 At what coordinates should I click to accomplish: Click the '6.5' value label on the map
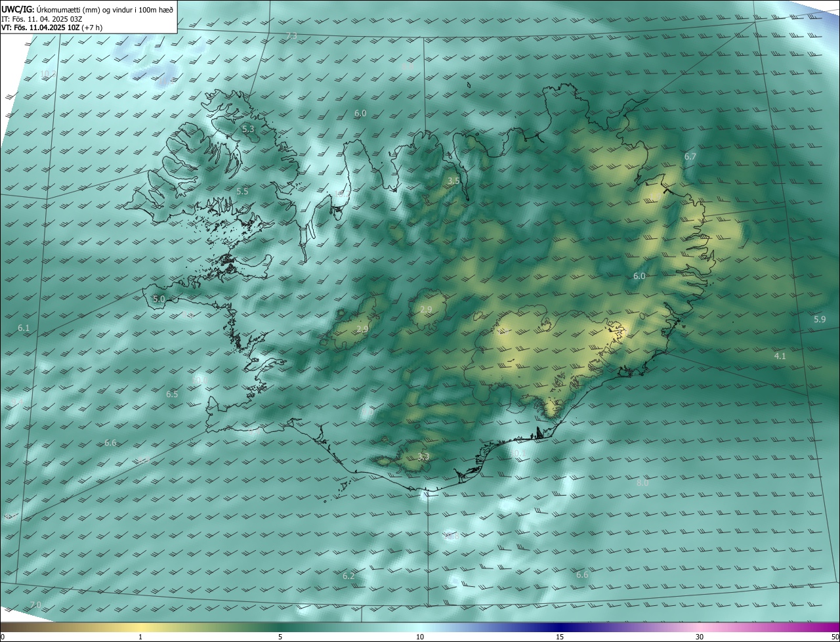pyautogui.click(x=172, y=394)
